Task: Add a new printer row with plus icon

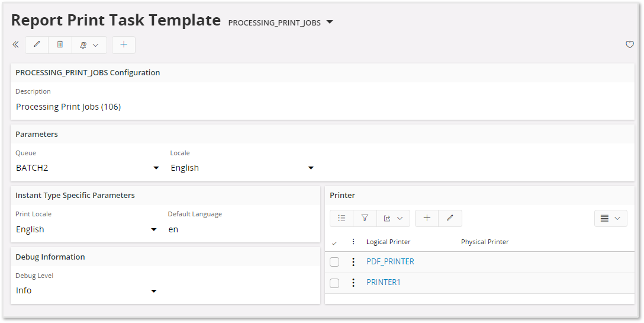Action: pyautogui.click(x=427, y=218)
